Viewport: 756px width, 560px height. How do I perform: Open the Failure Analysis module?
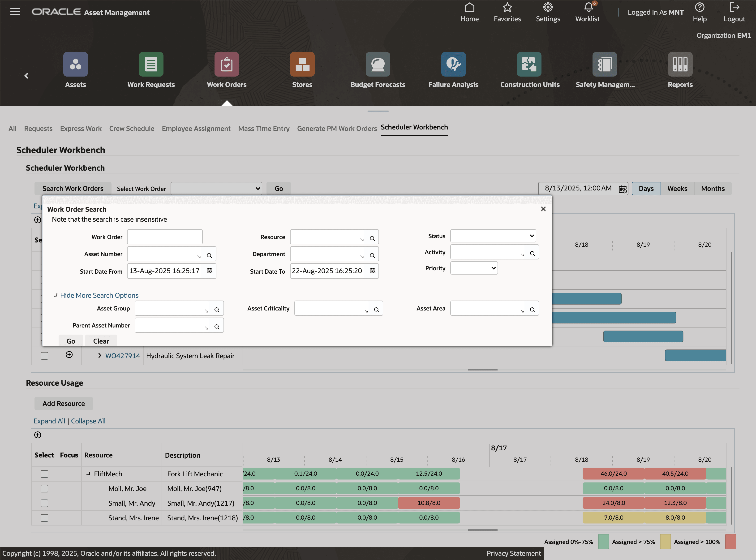coord(453,69)
